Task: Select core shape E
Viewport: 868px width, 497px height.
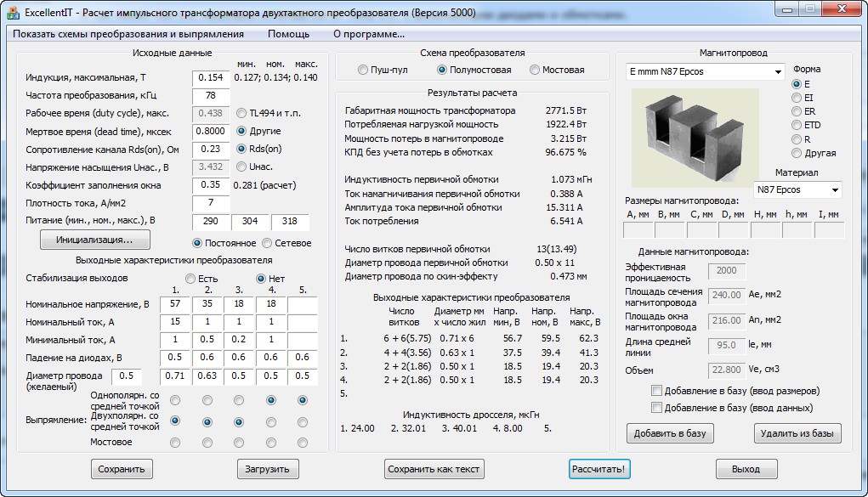Action: [x=796, y=84]
